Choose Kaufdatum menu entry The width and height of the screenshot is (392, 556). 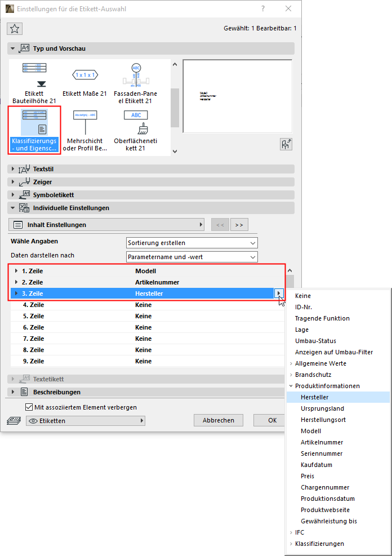click(338, 465)
